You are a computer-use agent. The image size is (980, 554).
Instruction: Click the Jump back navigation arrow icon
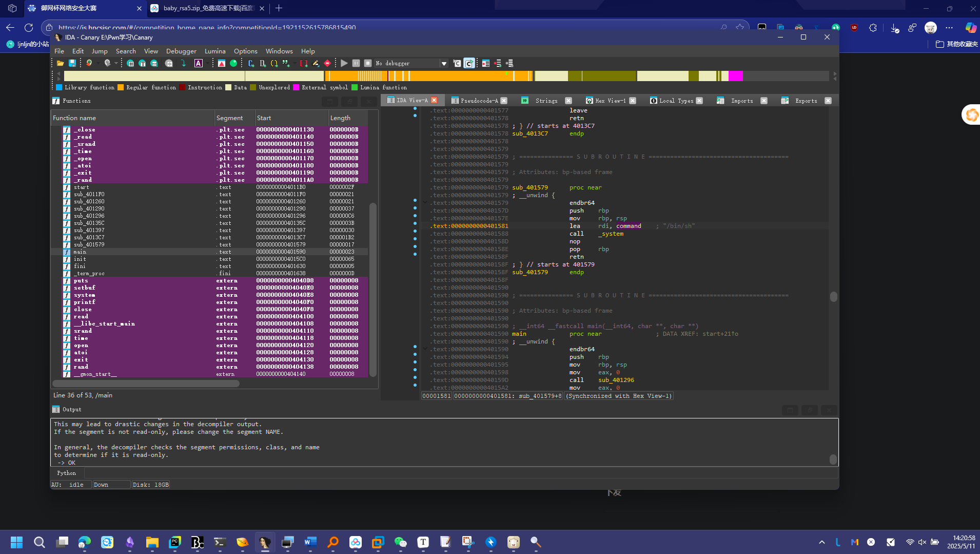click(89, 63)
